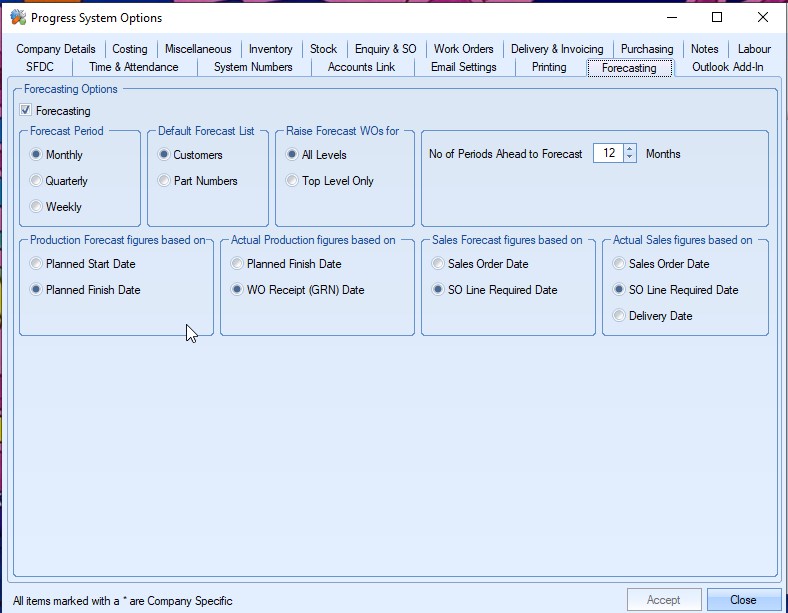The width and height of the screenshot is (788, 613).
Task: Decrease the periods ahead spinner down arrow
Action: [629, 158]
